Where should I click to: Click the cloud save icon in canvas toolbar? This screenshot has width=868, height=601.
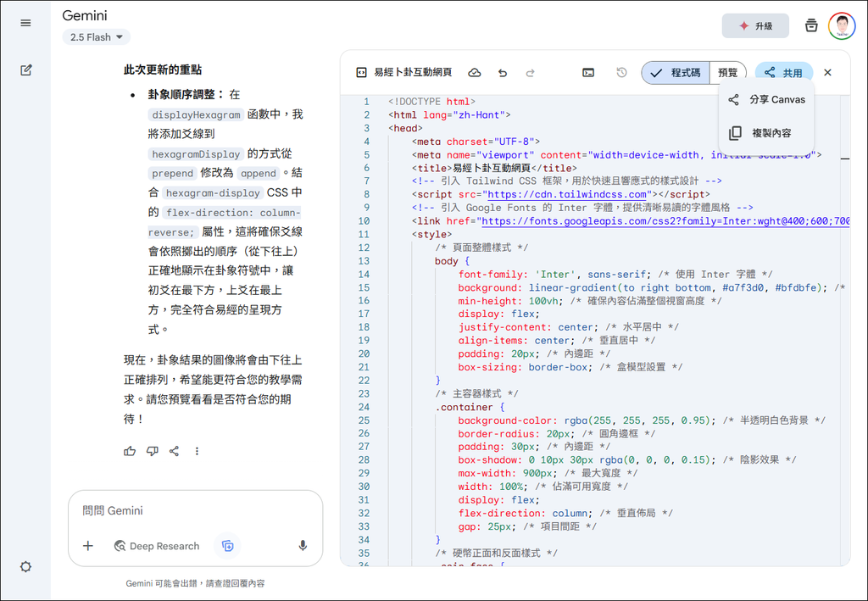[x=475, y=73]
